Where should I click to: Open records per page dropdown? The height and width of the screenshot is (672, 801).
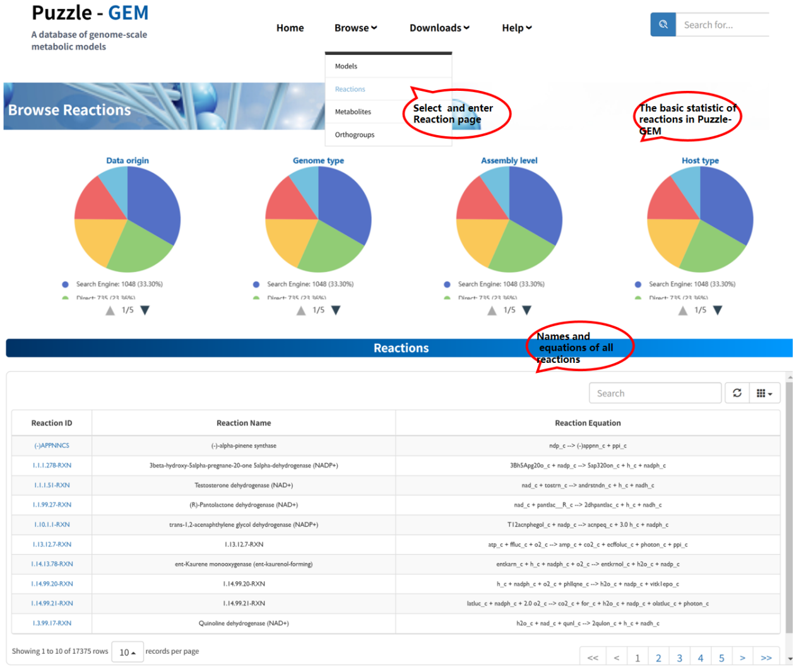[x=128, y=652]
